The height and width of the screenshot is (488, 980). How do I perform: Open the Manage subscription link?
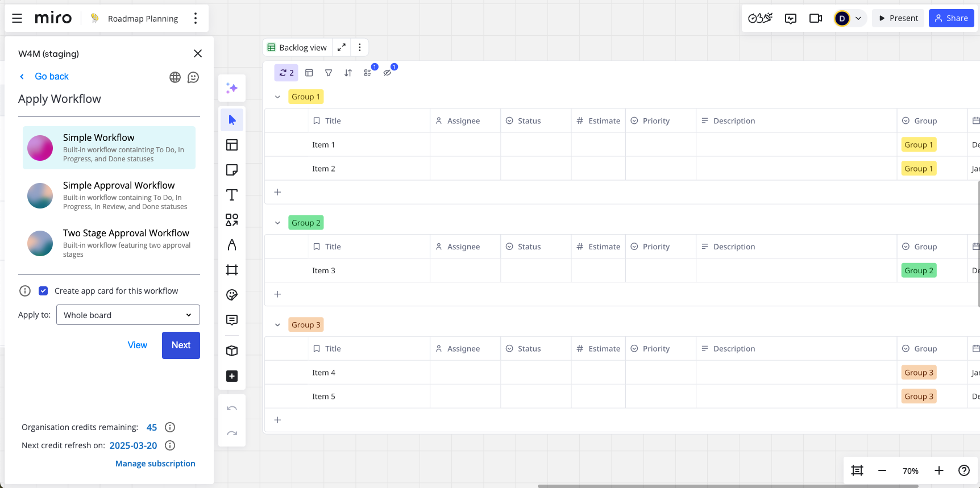tap(155, 464)
